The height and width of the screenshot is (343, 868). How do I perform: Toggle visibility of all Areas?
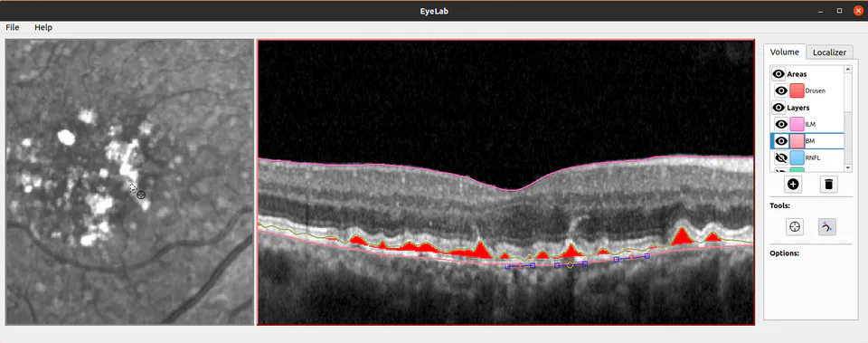click(x=778, y=73)
